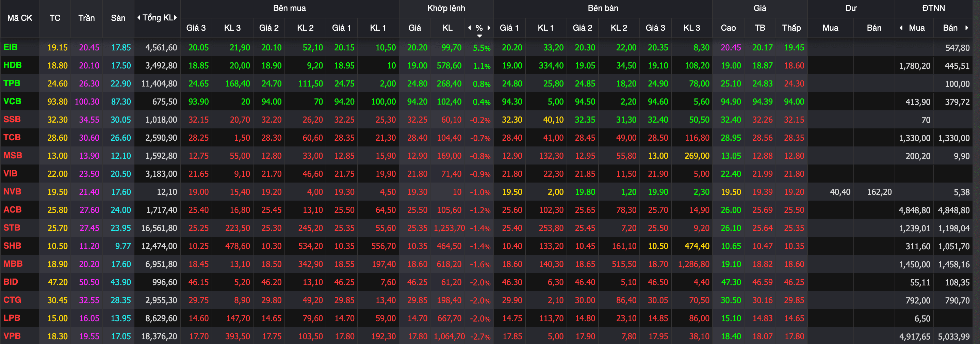Open EIB stock symbol
The image size is (980, 344).
click(11, 47)
